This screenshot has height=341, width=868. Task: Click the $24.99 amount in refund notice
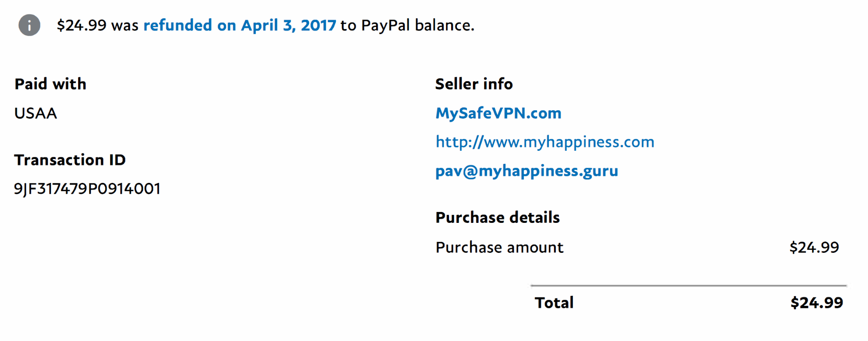pos(82,25)
